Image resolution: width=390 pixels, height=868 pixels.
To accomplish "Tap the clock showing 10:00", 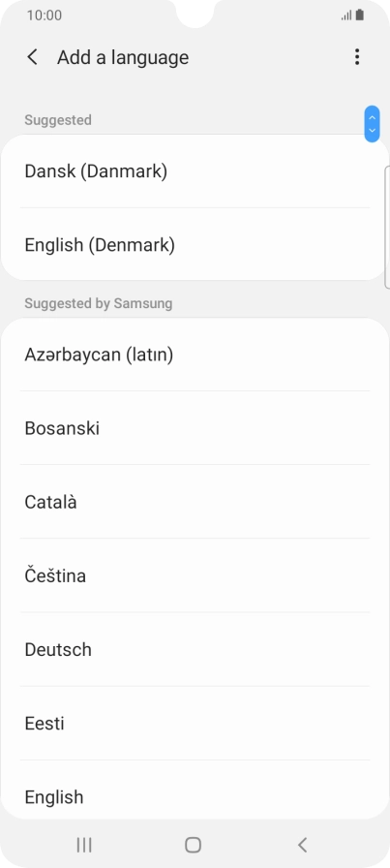I will click(x=45, y=15).
